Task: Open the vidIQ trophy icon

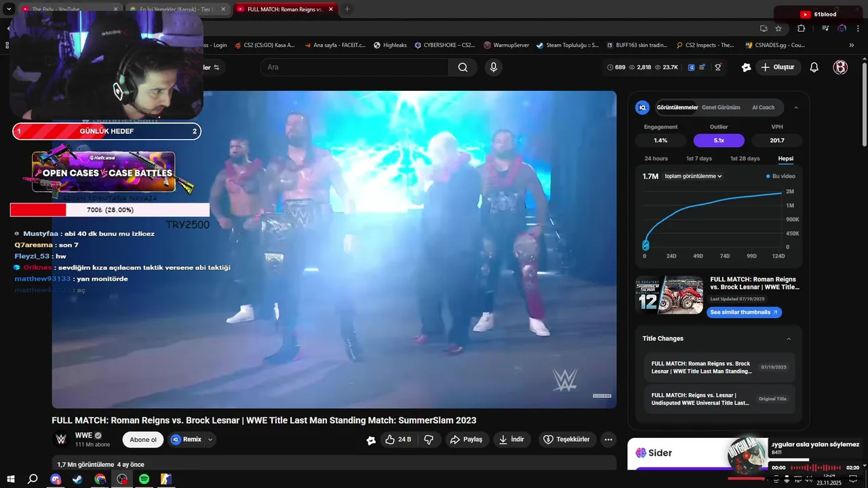Action: pyautogui.click(x=717, y=67)
